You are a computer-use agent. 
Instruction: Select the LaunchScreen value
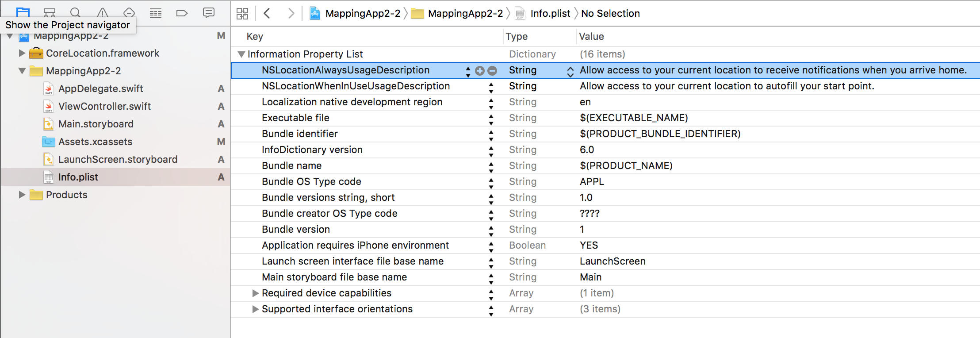(612, 261)
